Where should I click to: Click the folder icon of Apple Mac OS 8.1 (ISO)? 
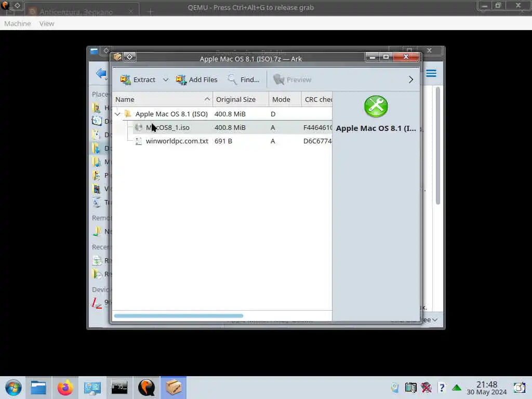pos(128,114)
